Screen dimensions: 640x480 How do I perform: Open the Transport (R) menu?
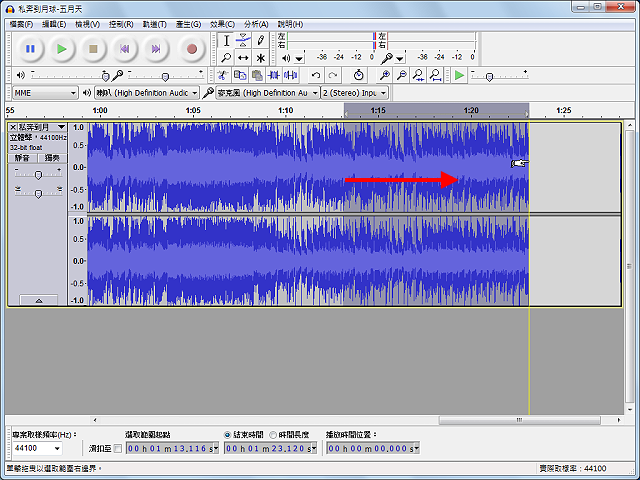coord(121,24)
